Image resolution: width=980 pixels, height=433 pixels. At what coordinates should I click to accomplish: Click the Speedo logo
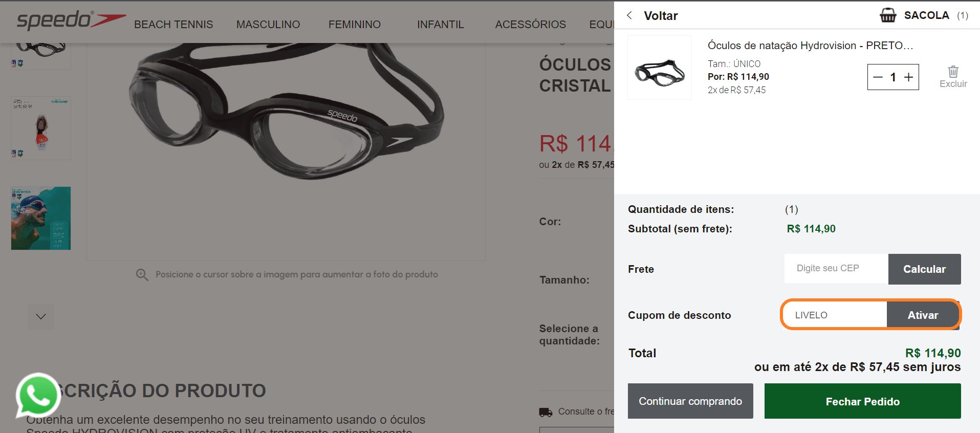pyautogui.click(x=71, y=20)
